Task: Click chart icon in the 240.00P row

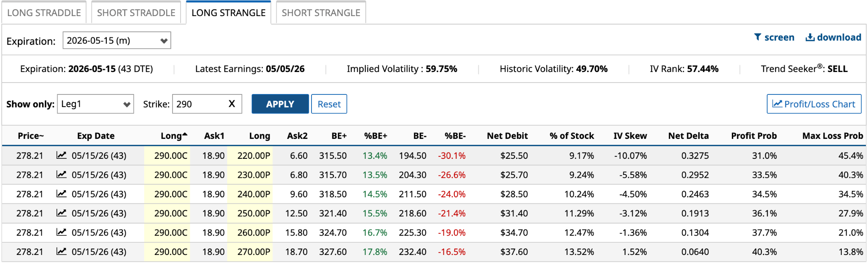Action: [x=61, y=194]
